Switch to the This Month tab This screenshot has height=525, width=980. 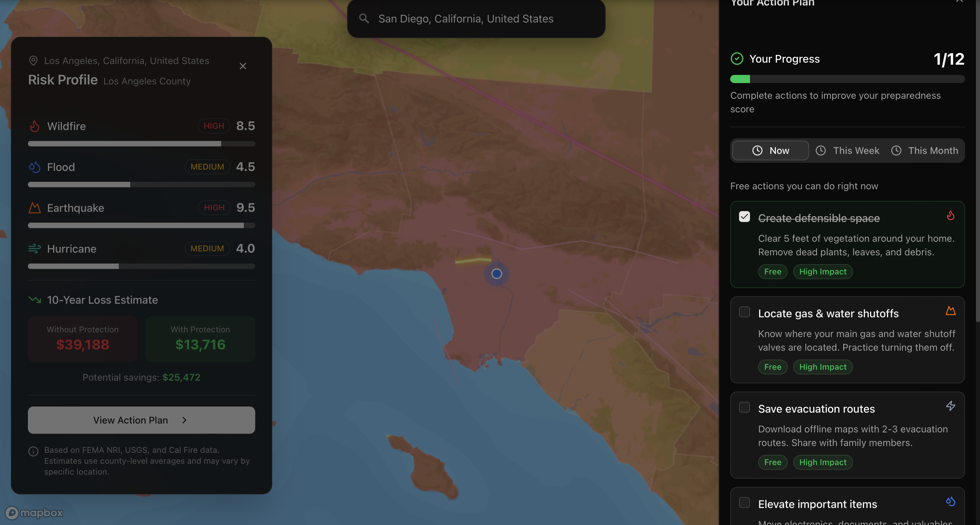pos(925,151)
